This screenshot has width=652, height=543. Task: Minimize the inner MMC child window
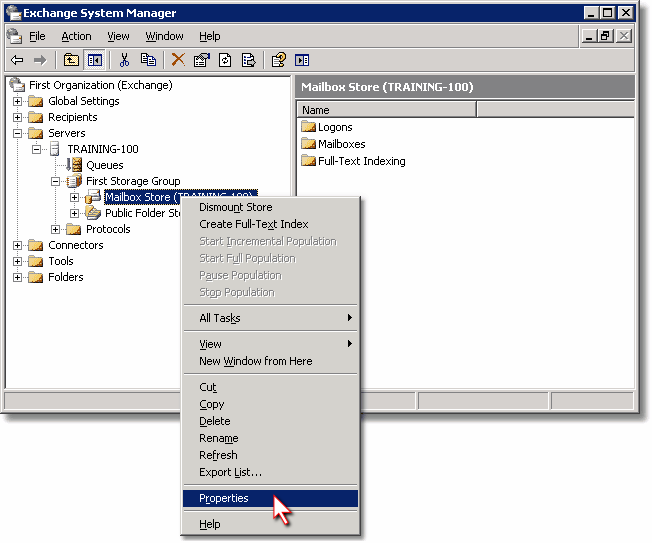(x=589, y=36)
